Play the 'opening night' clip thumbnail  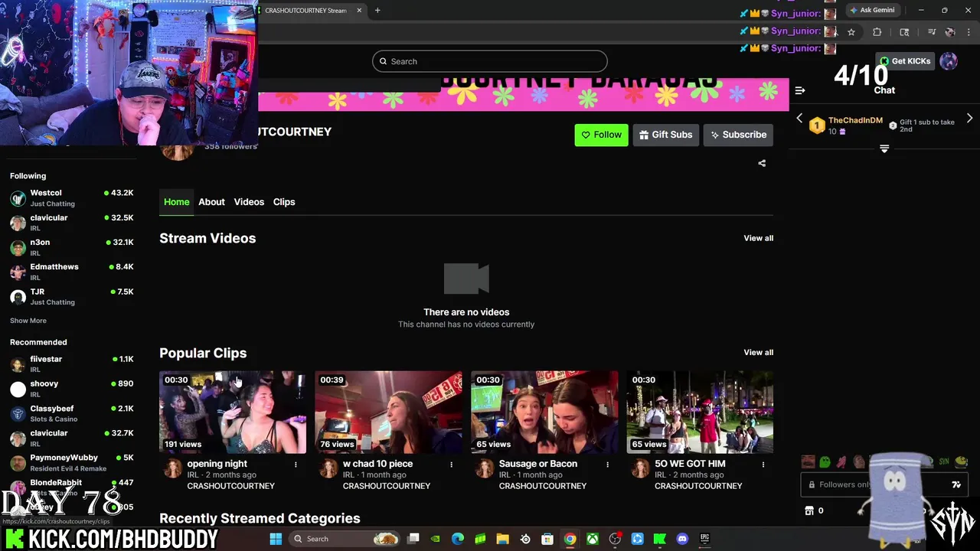tap(233, 412)
